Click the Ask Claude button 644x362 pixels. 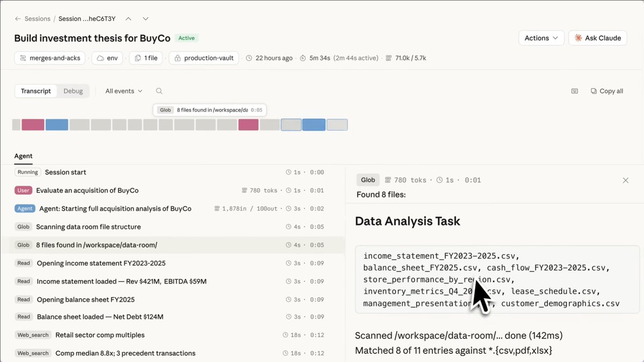597,38
